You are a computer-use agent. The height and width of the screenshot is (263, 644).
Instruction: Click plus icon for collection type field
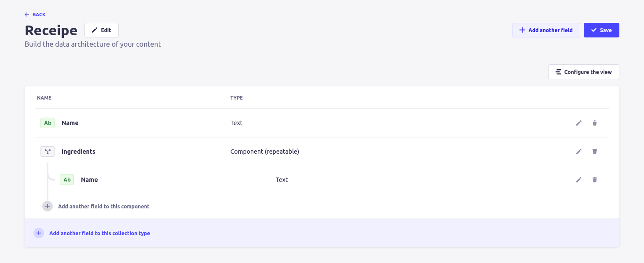coord(39,233)
